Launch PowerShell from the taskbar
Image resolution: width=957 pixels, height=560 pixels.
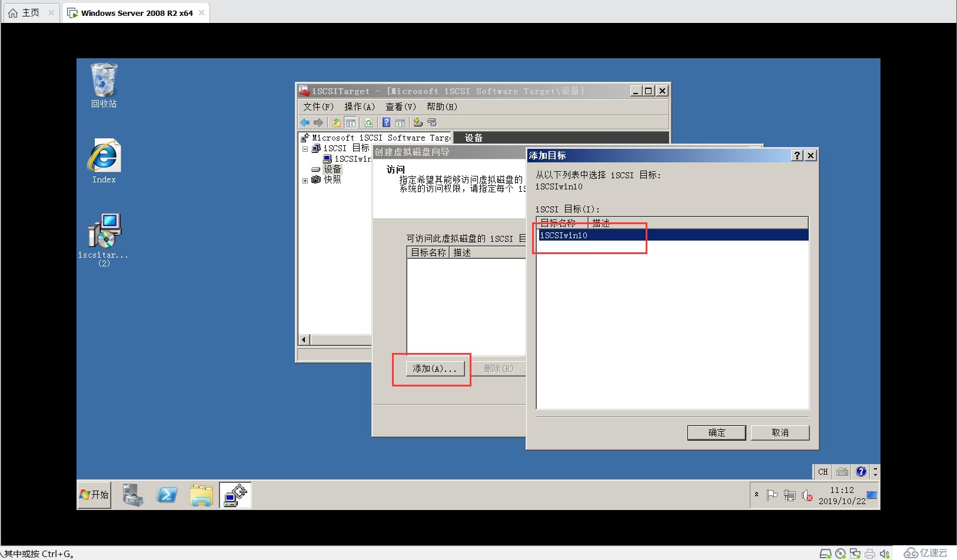[167, 495]
